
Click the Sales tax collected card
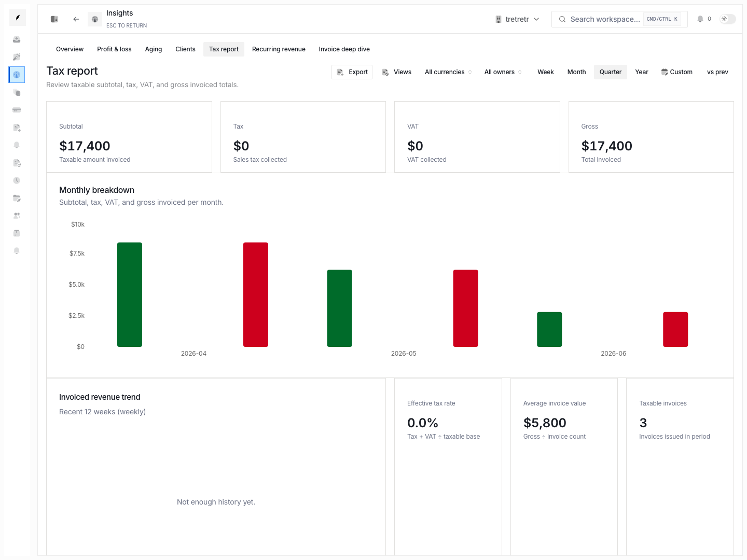(303, 137)
